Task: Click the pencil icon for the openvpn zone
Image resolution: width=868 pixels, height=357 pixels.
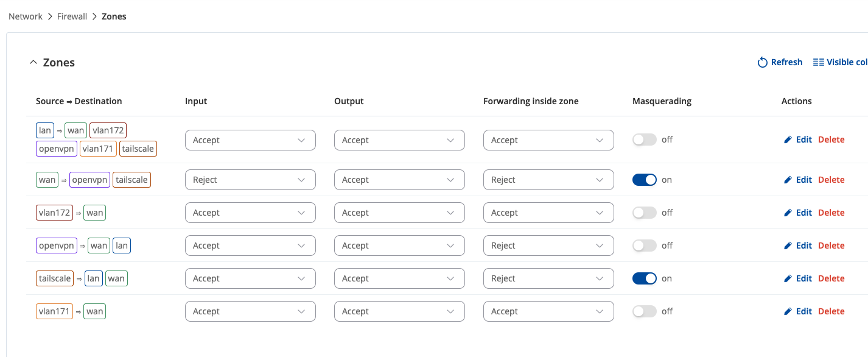Action: tap(788, 246)
